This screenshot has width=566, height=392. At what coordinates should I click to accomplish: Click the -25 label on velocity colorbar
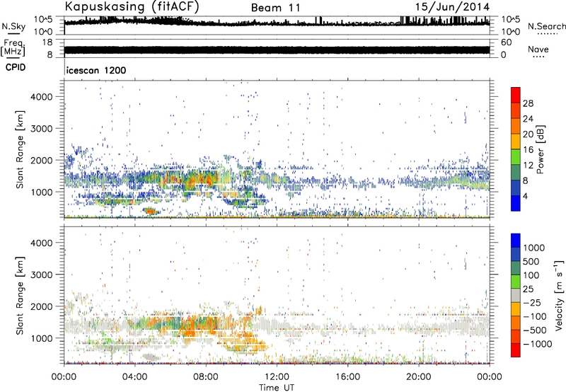(533, 302)
